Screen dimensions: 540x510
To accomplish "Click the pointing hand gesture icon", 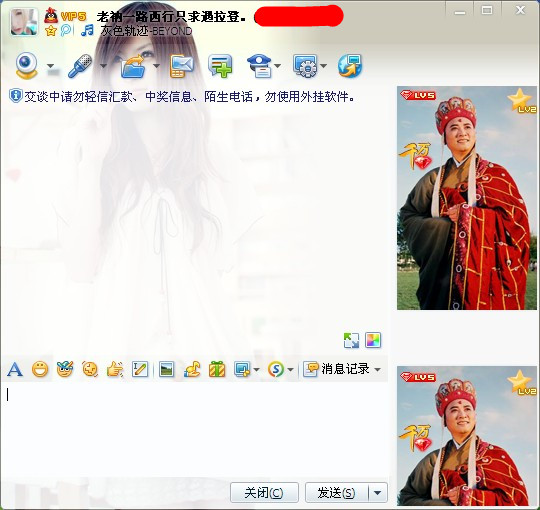I will pos(115,370).
